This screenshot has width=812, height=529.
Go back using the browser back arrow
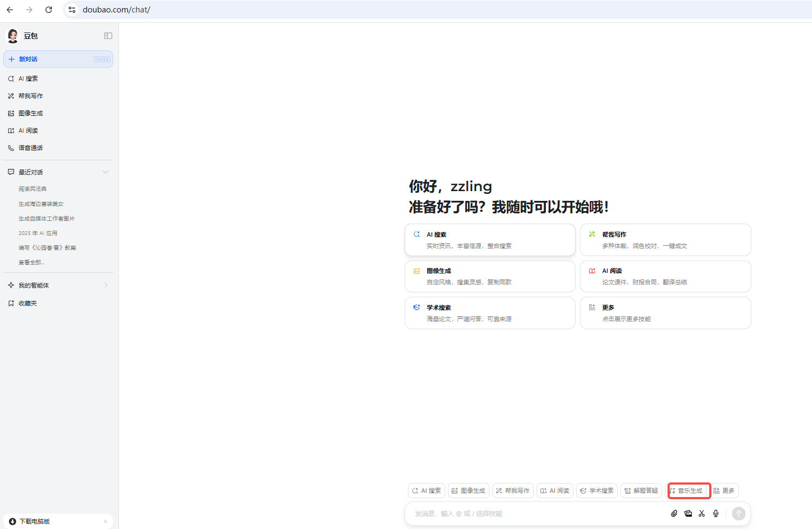coord(10,10)
